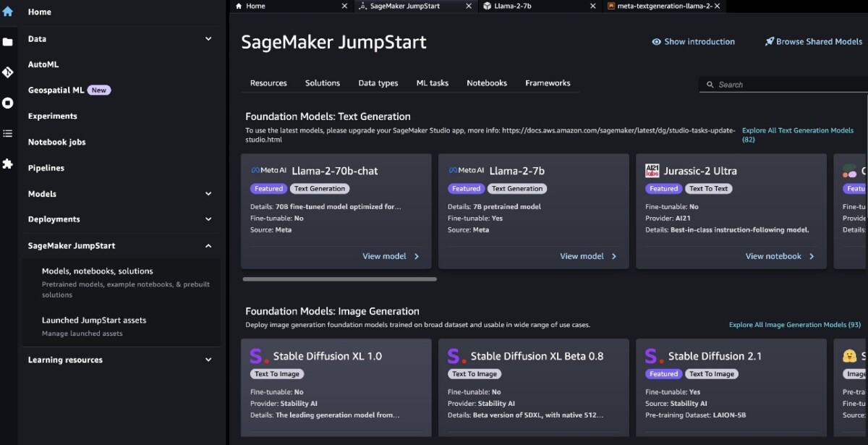The height and width of the screenshot is (445, 868).
Task: Close the SageMaker JumpStart editor tab
Action: click(469, 6)
